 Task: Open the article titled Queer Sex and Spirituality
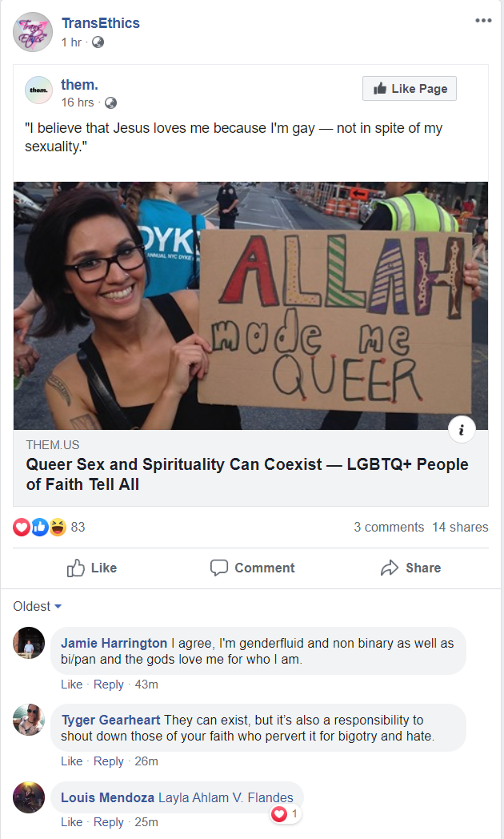247,474
